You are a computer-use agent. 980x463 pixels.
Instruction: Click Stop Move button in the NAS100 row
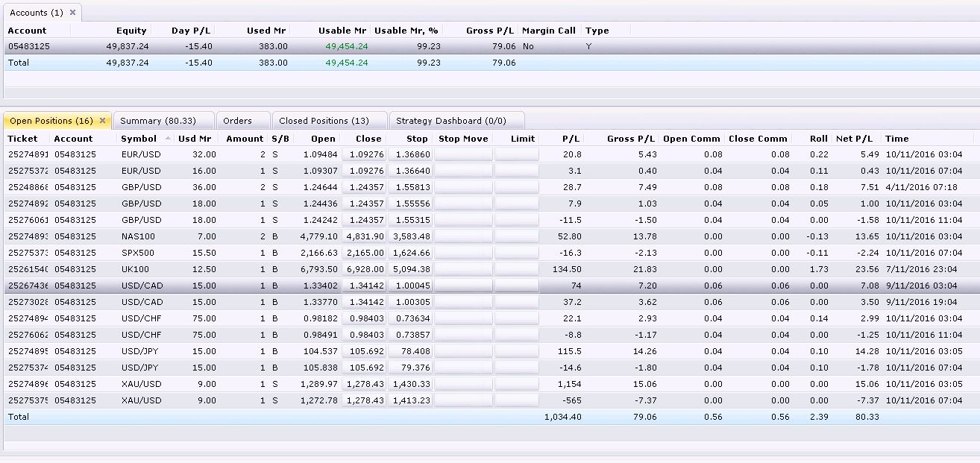(463, 236)
